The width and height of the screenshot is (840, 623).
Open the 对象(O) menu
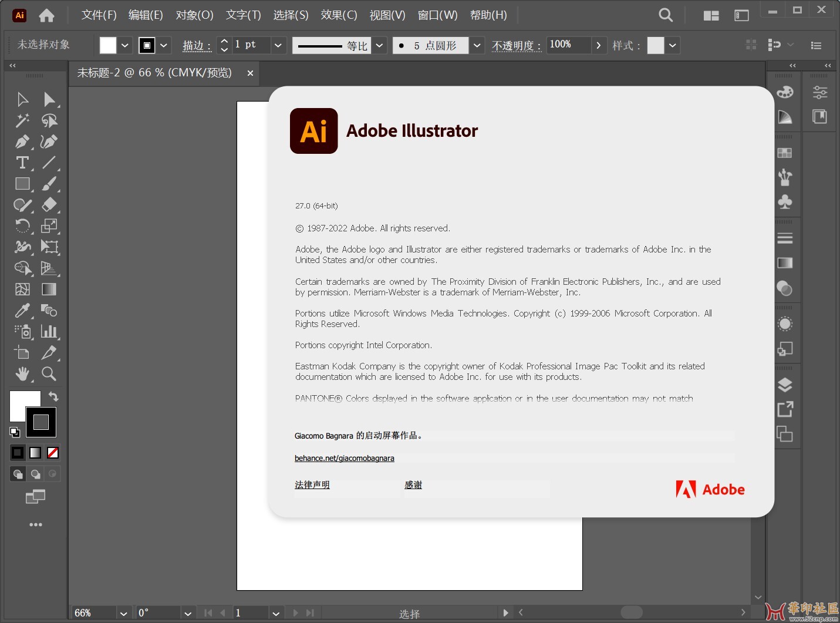(194, 15)
